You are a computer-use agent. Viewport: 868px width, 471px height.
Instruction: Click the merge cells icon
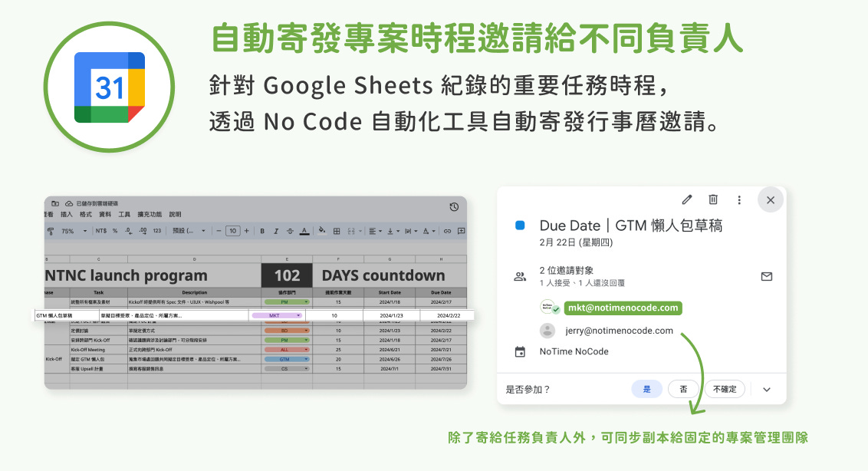[351, 231]
